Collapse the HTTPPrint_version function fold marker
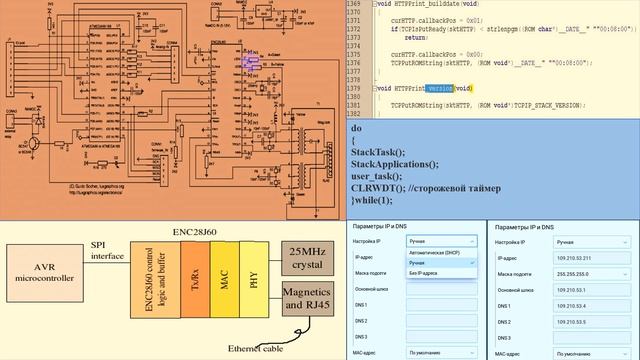 tap(374, 88)
